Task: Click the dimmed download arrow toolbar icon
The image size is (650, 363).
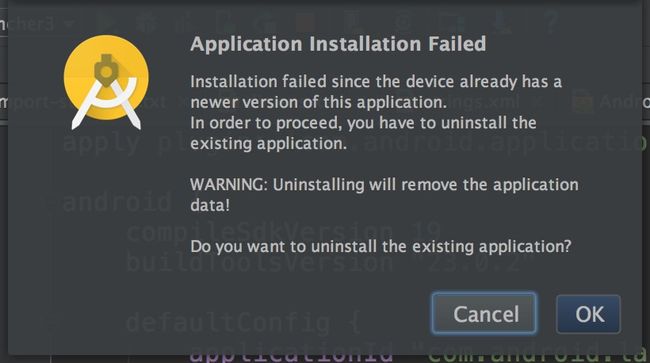Action: tap(502, 22)
